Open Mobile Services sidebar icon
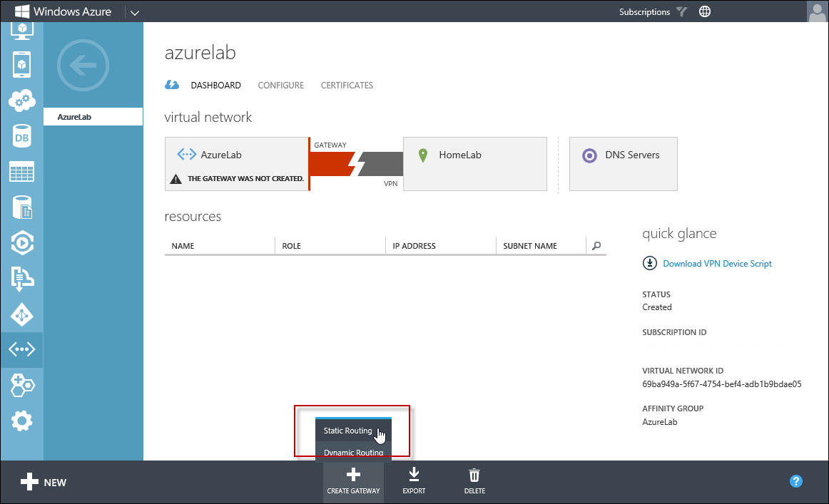Viewport: 829px width, 504px height. click(21, 65)
